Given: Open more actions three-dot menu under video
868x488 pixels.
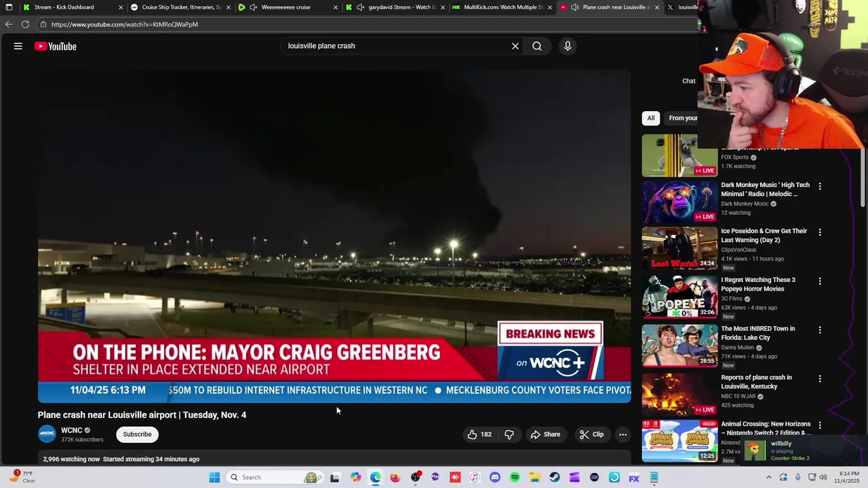Looking at the screenshot, I should [623, 434].
